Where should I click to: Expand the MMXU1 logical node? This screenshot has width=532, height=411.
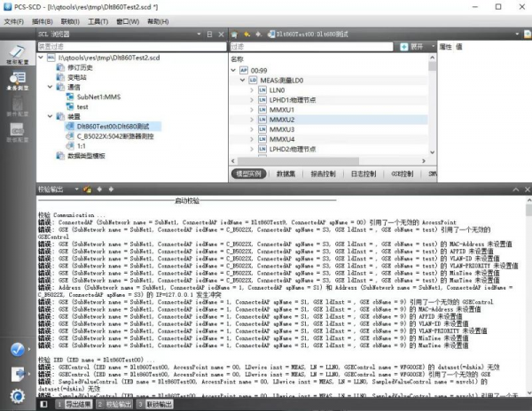coord(252,110)
